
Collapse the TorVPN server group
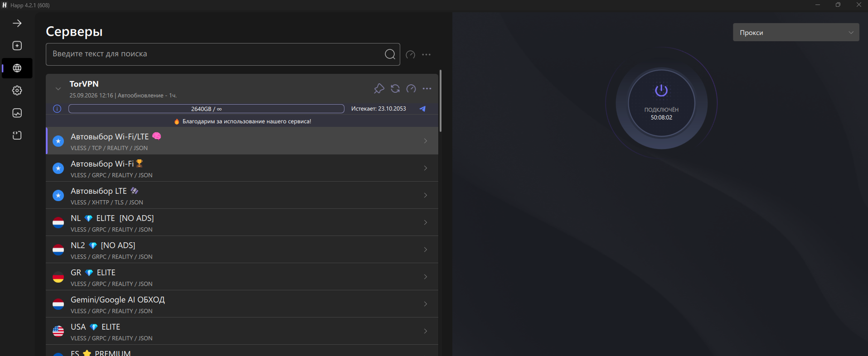(58, 89)
